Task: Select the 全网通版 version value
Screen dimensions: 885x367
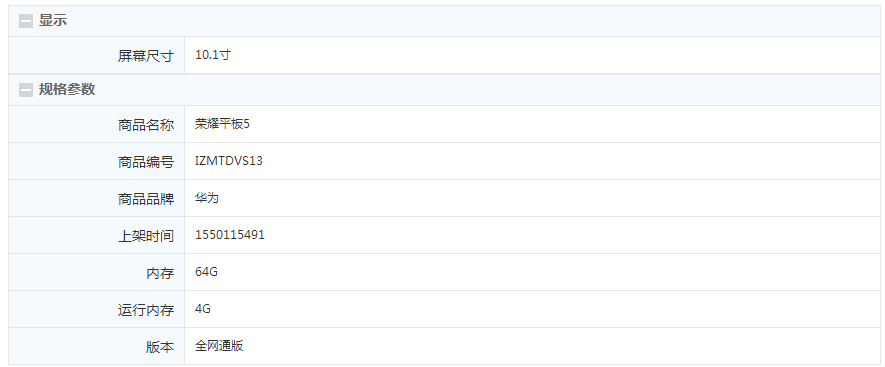Action: (219, 346)
